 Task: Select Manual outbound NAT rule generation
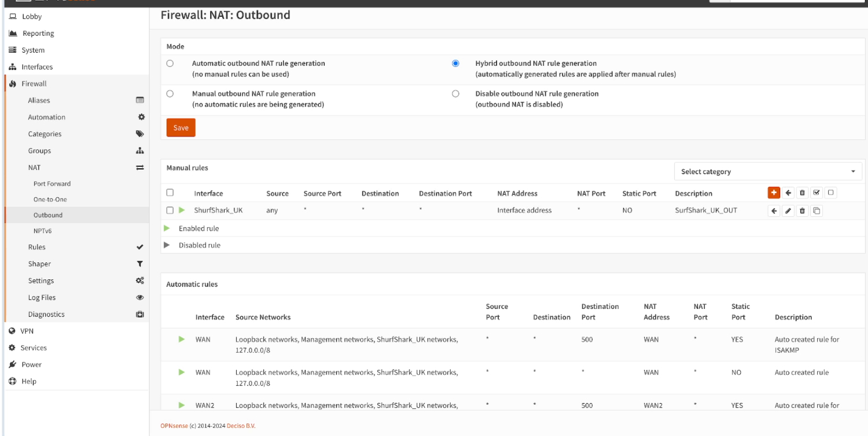pos(170,94)
